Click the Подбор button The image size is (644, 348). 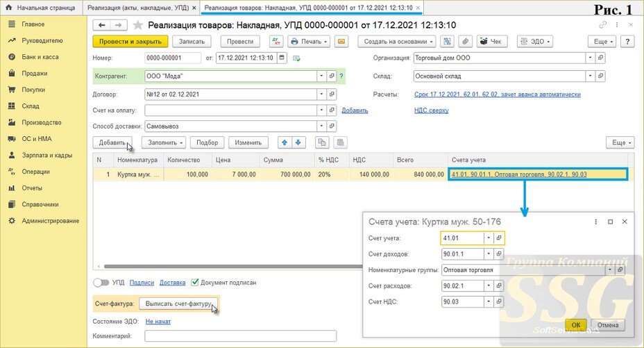point(207,142)
